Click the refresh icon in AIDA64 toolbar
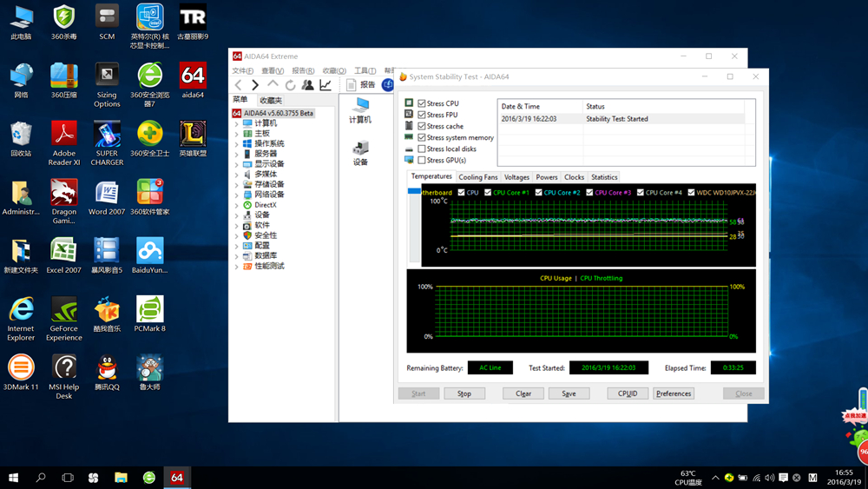The width and height of the screenshot is (868, 489). (291, 85)
